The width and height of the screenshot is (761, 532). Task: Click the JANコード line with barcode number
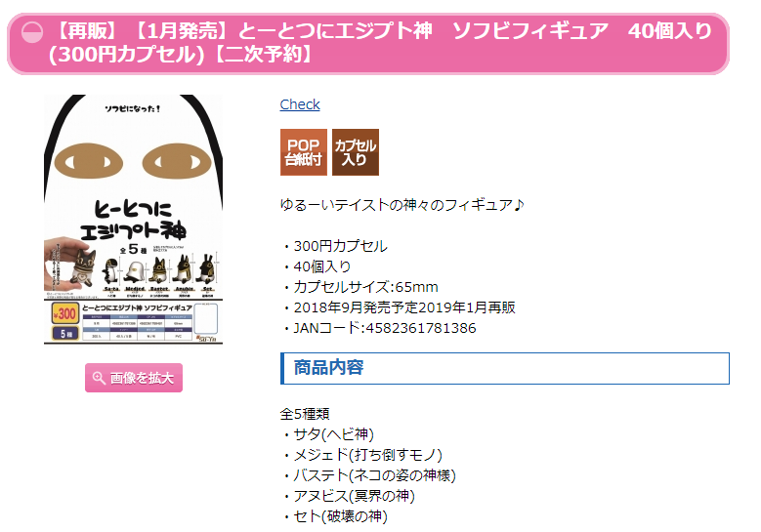pos(379,328)
